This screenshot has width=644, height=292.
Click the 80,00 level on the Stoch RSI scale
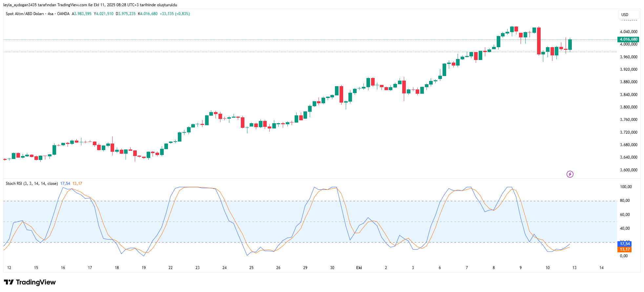625,201
